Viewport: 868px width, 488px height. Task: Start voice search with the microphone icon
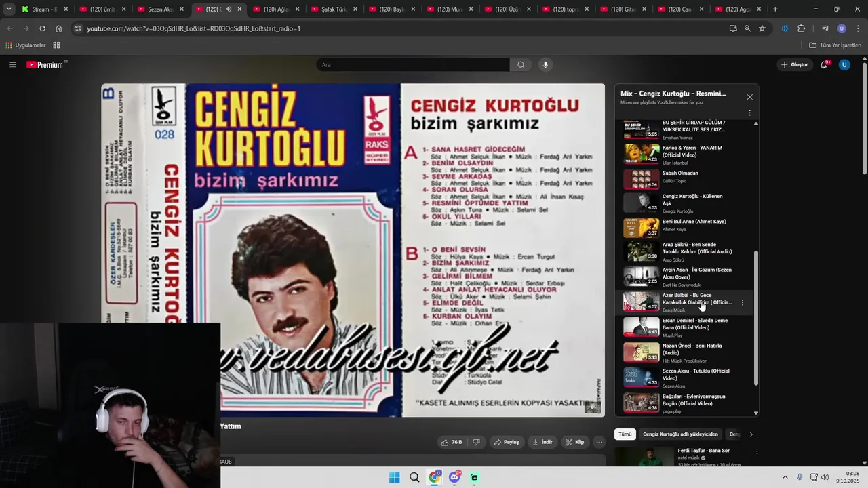point(545,64)
